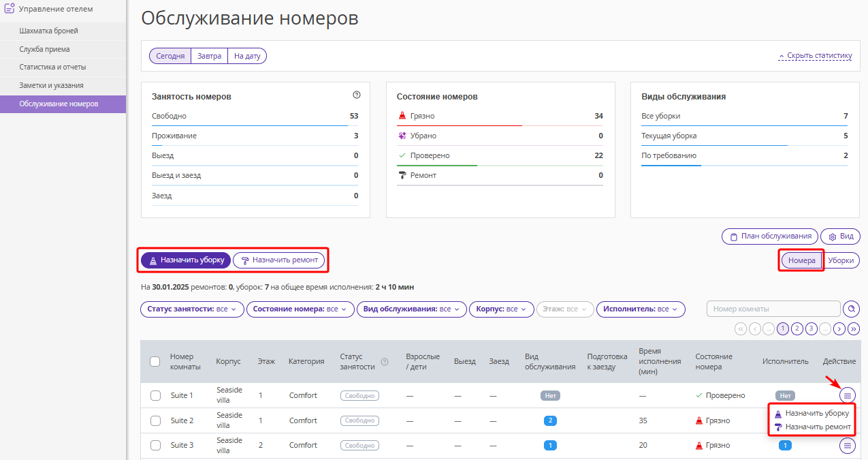This screenshot has height=460, width=868.
Task: Switch to the Уборки tab
Action: tap(841, 260)
